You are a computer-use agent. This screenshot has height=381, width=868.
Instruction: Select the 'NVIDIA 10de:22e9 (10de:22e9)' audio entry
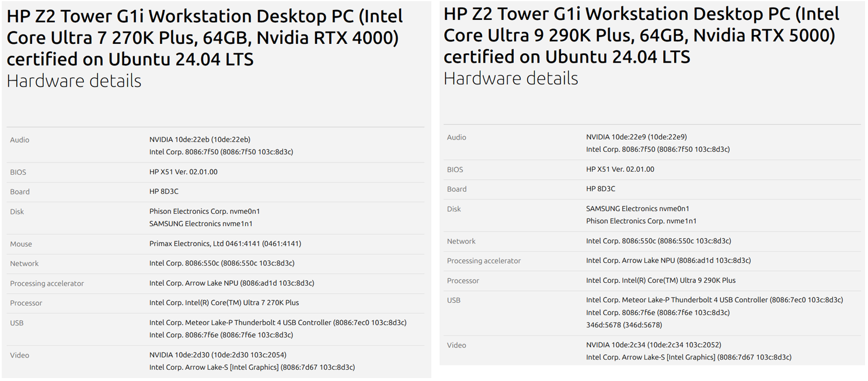point(636,137)
